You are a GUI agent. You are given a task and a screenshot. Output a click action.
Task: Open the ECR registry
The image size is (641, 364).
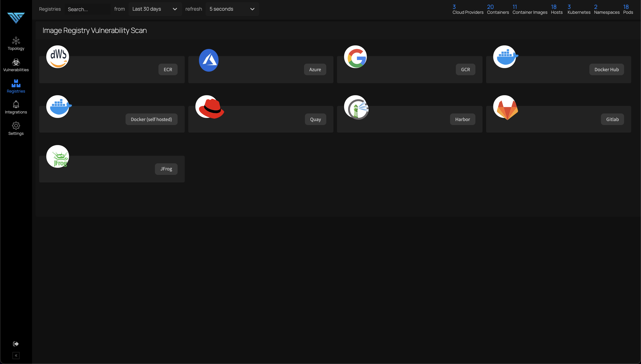click(168, 69)
